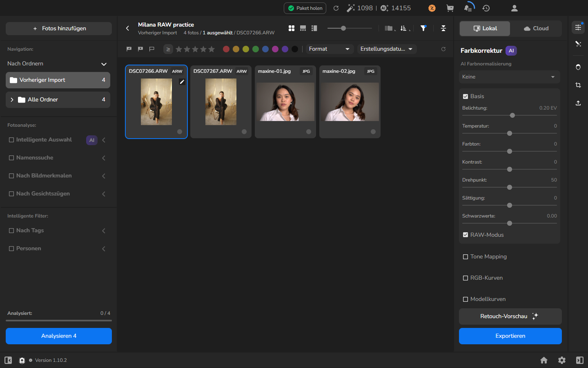Open the shopping cart icon
588x368 pixels.
coord(450,8)
